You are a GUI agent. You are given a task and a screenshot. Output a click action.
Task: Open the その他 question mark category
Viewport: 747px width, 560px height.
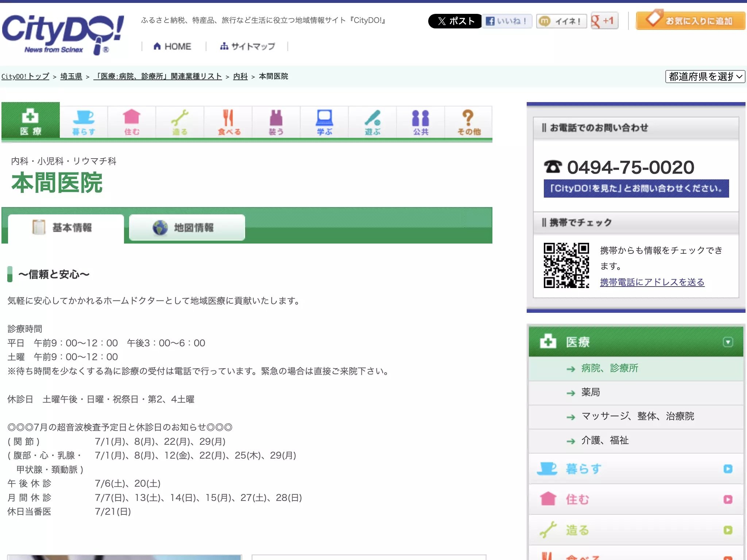[x=469, y=122]
